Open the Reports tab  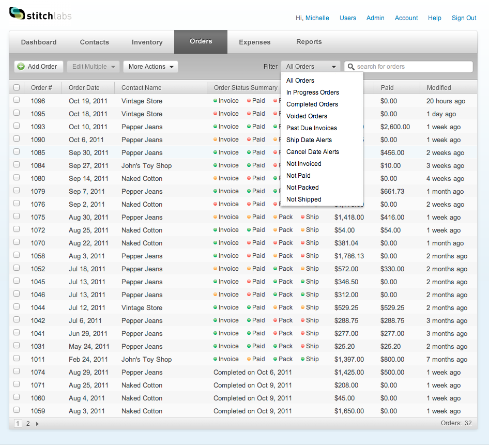coord(309,42)
